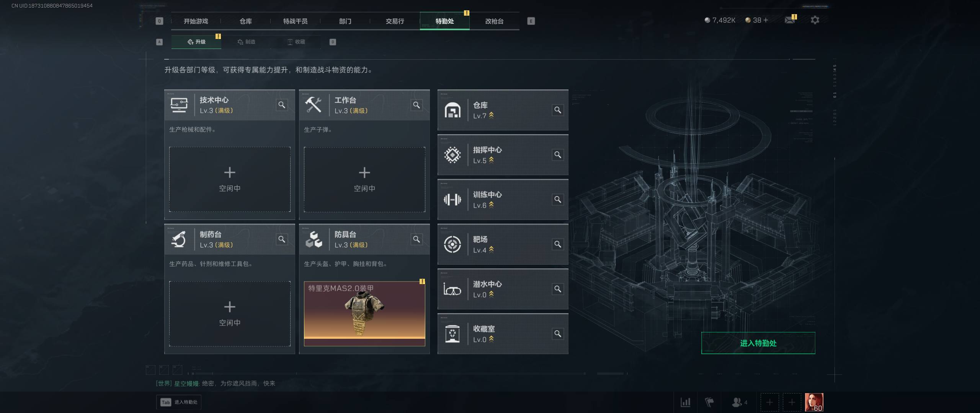Viewport: 980px width, 413px height.
Task: Add production in 制药台 idle slot
Action: coord(230,314)
